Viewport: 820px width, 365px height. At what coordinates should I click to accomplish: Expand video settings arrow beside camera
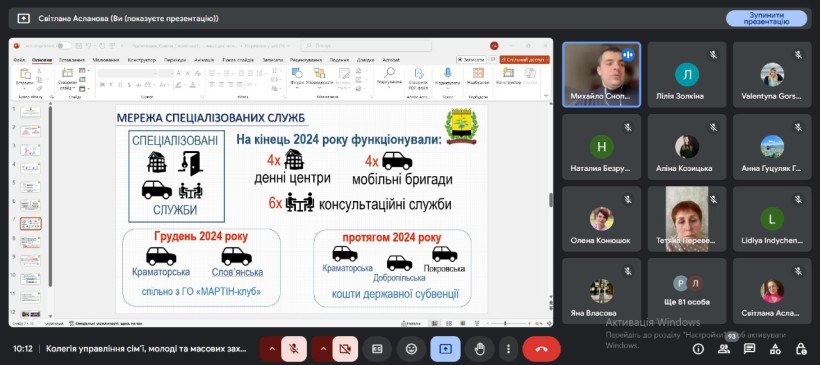(x=322, y=349)
